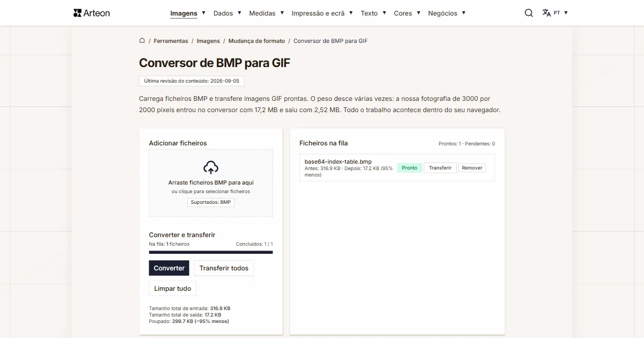Viewport: 644px width, 338px height.
Task: Click the Suportados: BMP badge
Action: 211,202
